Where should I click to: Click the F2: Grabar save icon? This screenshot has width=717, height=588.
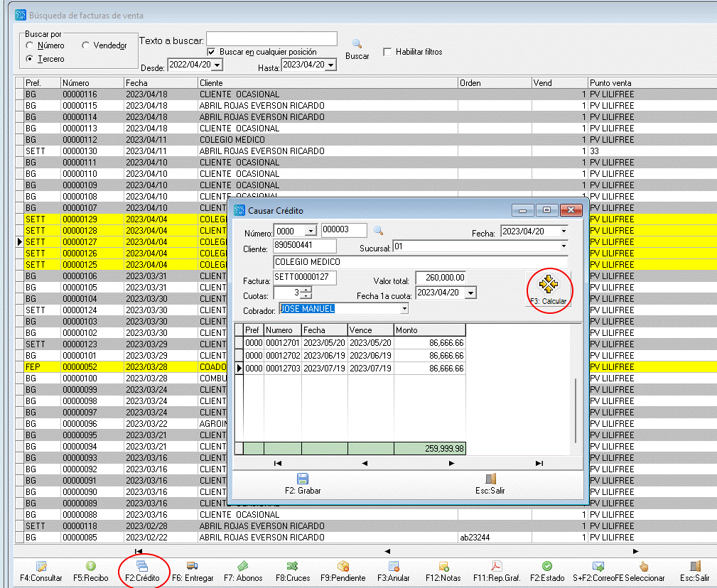pos(303,479)
